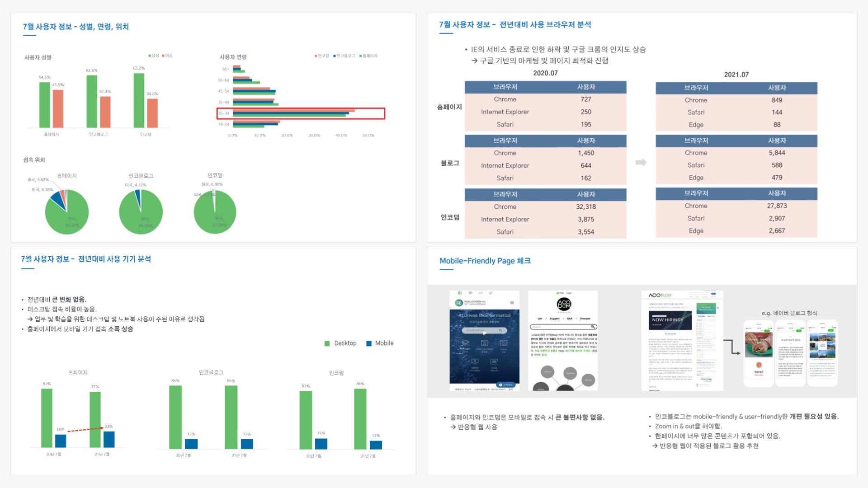Click the Q&A link in AcoDOM page
The height and width of the screenshot is (488, 868).
click(x=570, y=319)
